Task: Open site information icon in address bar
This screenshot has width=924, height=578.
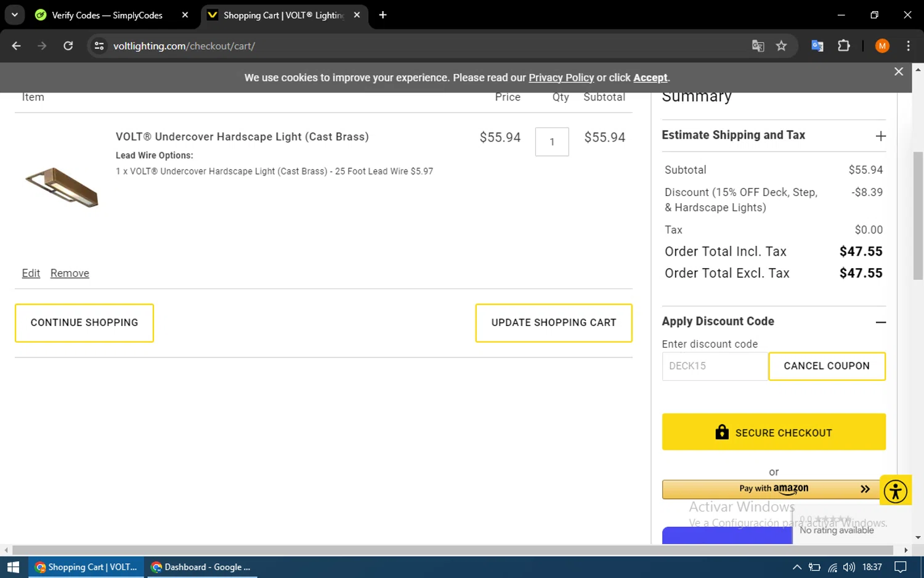Action: 99,46
